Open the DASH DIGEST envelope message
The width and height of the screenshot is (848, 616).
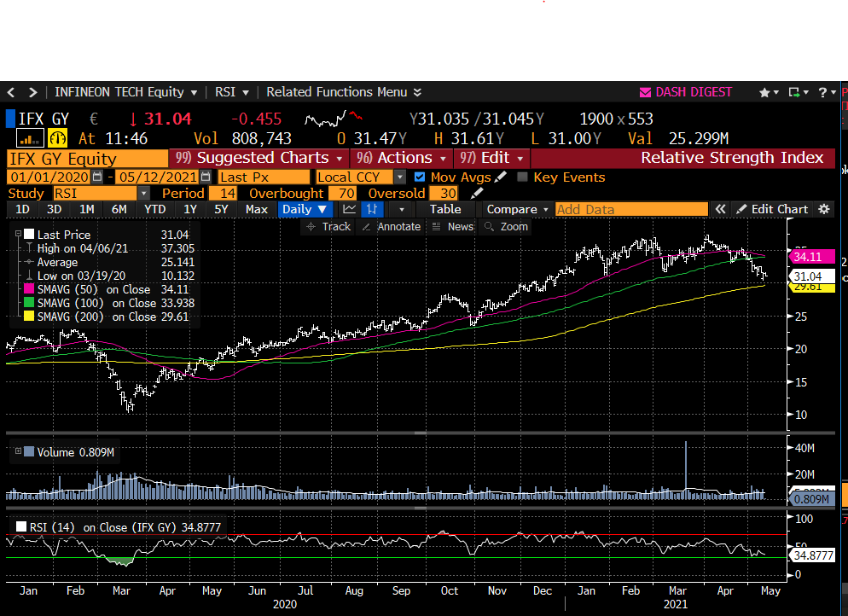point(645,92)
